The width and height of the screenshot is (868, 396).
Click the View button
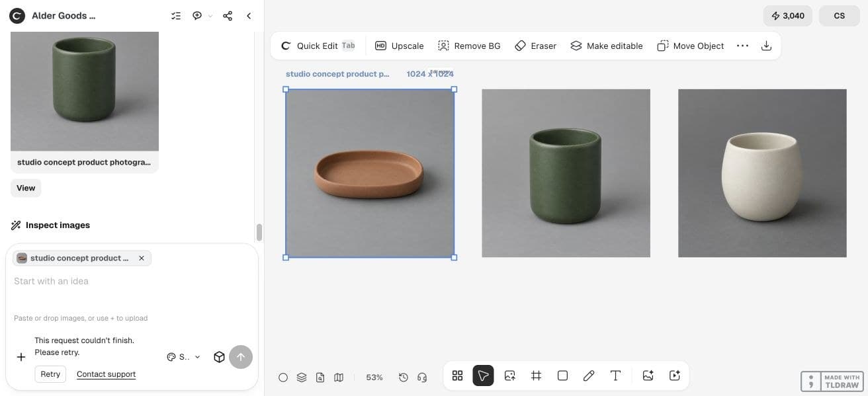26,188
